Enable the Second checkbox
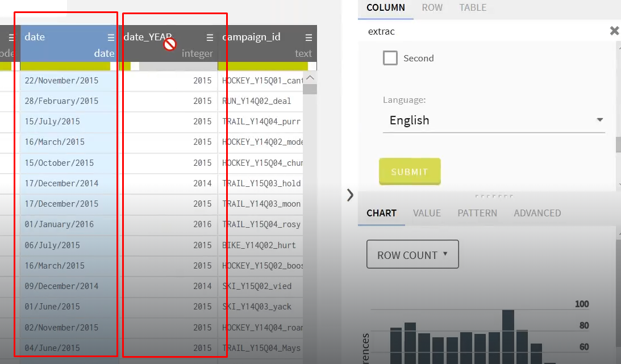621x364 pixels. point(390,58)
